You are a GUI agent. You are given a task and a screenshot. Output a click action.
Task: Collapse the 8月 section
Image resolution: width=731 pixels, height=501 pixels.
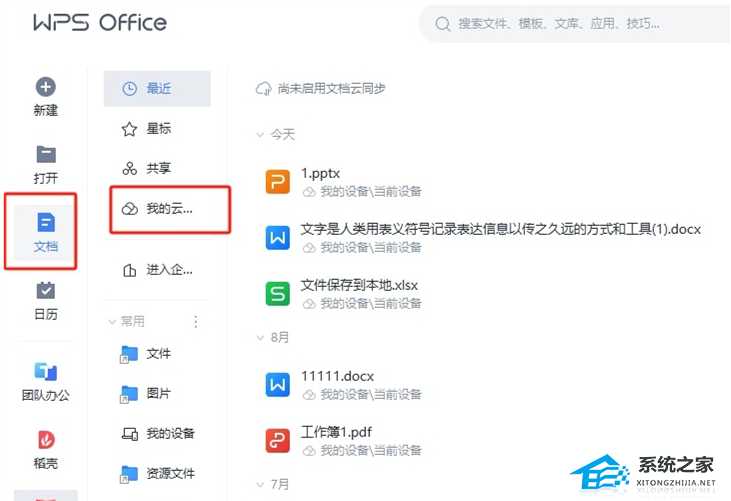[x=260, y=337]
